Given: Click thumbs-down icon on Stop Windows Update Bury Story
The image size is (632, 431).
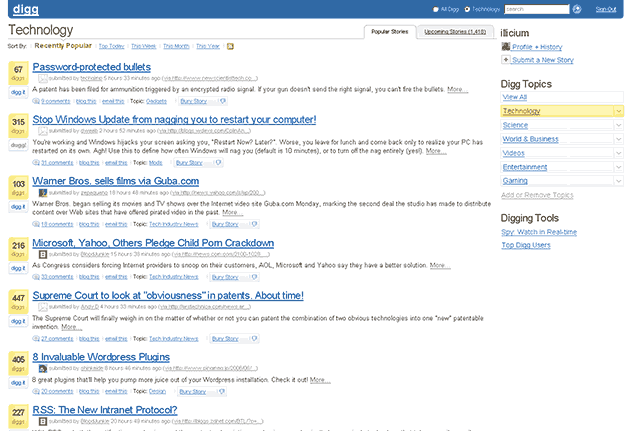Looking at the screenshot, I should click(218, 163).
